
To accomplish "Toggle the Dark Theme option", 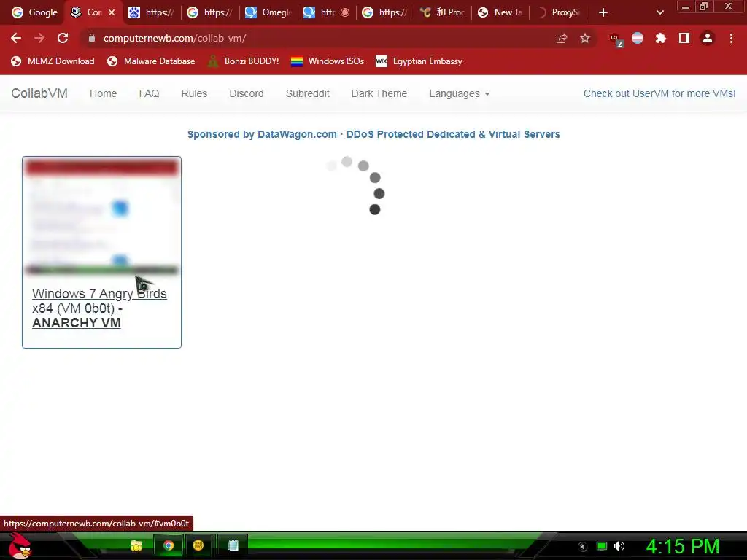I will tap(379, 93).
